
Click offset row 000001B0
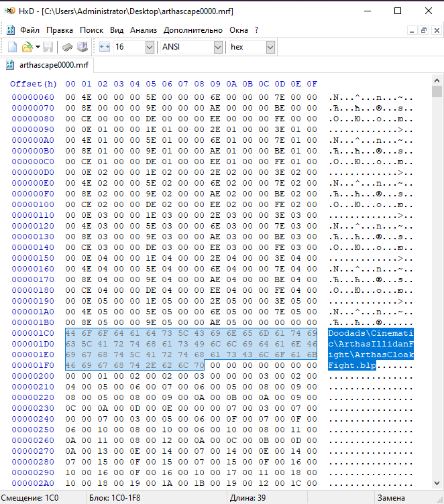33,322
